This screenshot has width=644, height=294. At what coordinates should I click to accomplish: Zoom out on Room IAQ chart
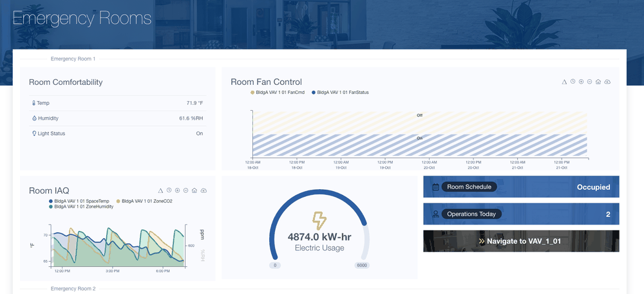[x=185, y=190]
